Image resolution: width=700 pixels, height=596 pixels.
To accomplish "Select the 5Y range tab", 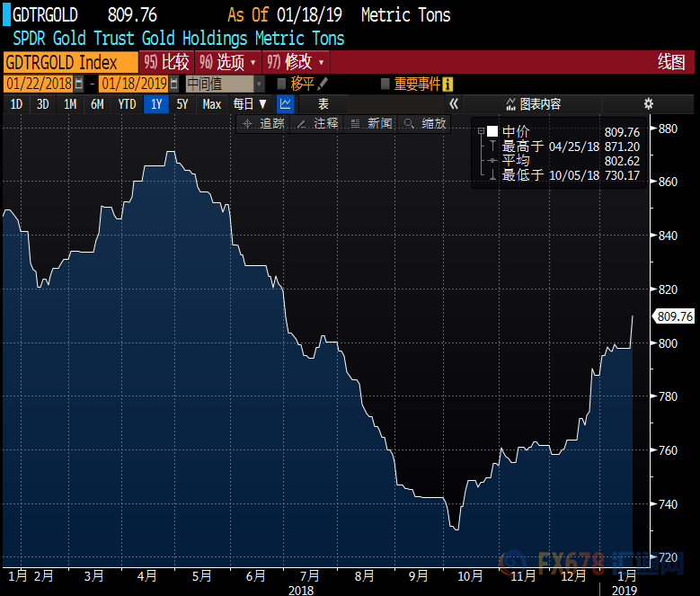I will click(x=182, y=104).
